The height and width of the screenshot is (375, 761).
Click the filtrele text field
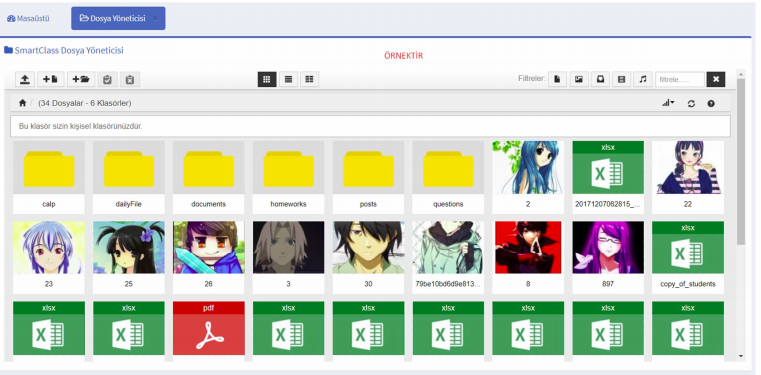pos(679,80)
